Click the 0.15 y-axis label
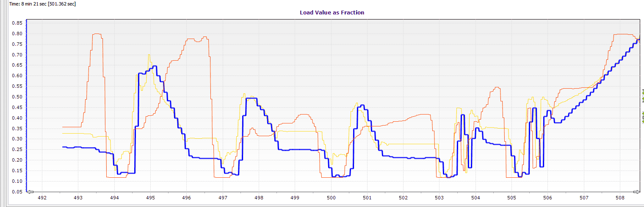This screenshot has width=644, height=207. (17, 171)
